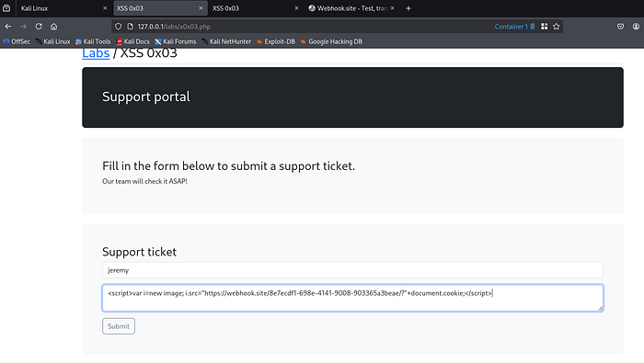Grab the textarea resize handle
644x363 pixels.
coord(600,308)
